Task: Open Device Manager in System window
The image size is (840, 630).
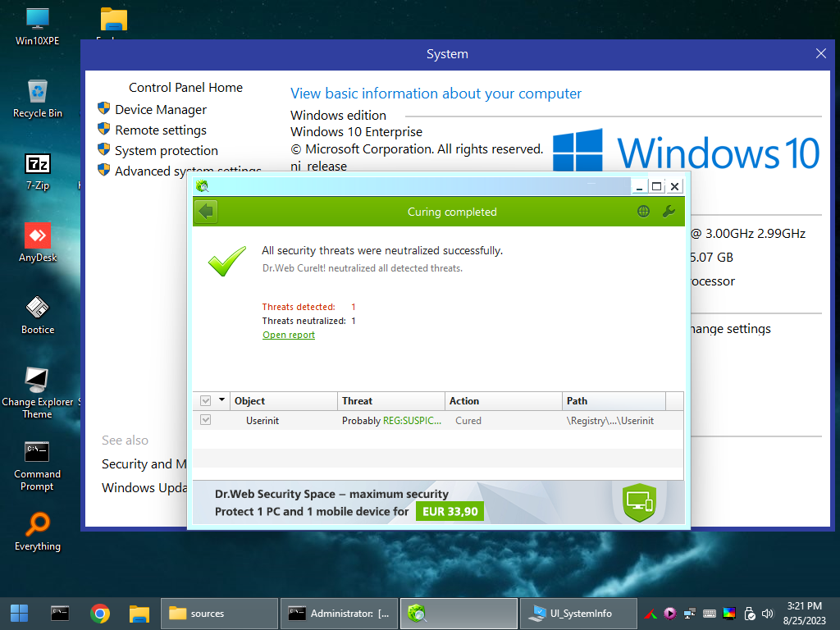Action: (x=161, y=109)
